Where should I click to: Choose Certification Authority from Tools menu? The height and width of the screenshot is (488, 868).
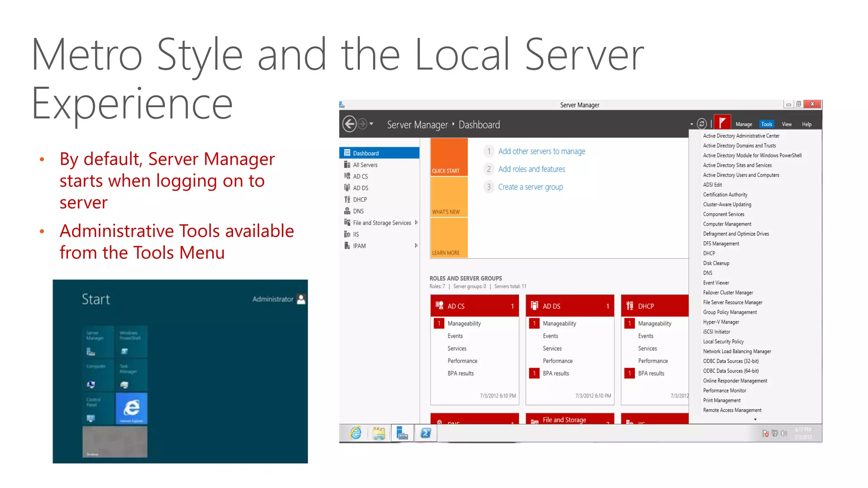725,194
